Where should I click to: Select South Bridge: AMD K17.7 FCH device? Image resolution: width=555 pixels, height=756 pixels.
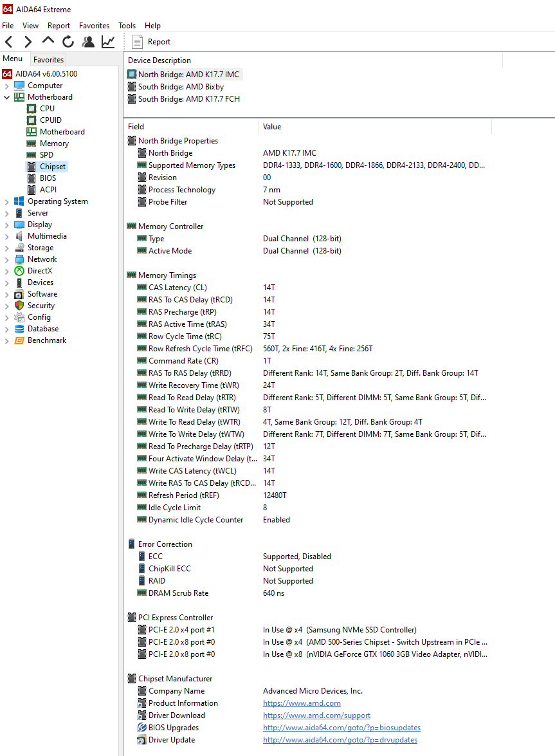tap(184, 99)
